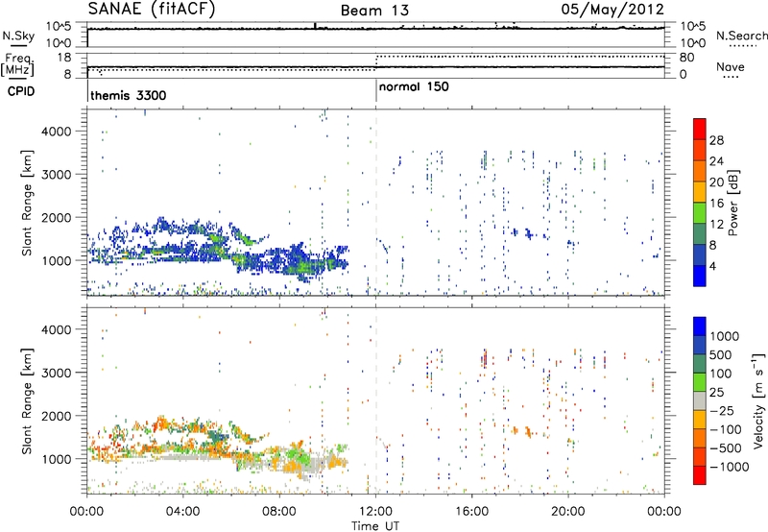
Task: Select the '20' label on Power colorbar
Action: [x=716, y=182]
